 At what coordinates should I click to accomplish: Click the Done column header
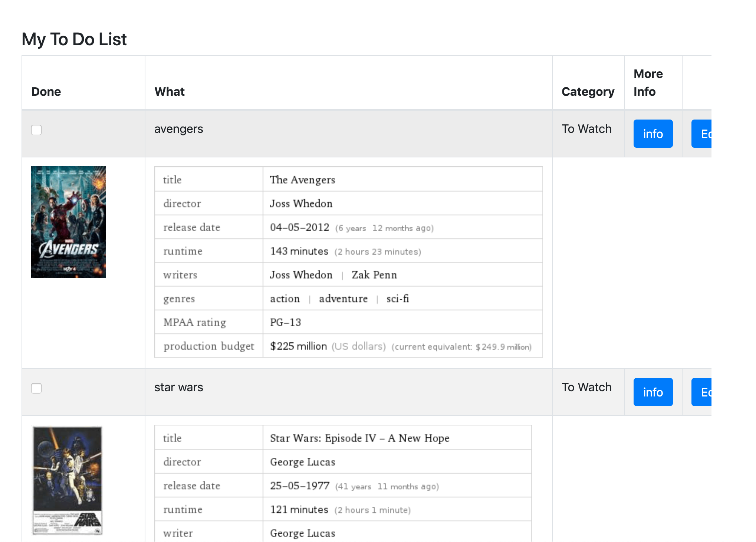pos(46,91)
